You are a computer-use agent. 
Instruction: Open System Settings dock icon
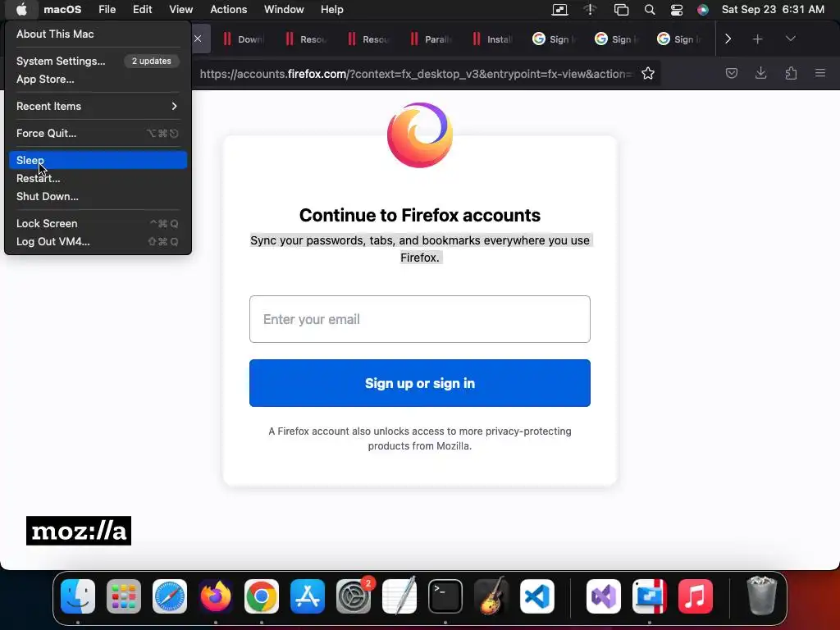pos(354,596)
